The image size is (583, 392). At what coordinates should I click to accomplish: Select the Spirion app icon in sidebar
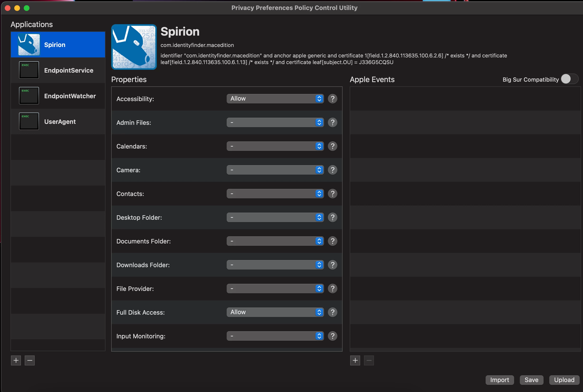29,45
